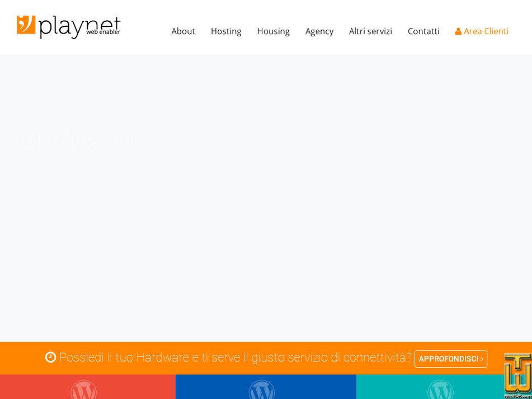Open the Hosting menu item
This screenshot has width=532, height=399.
(226, 31)
